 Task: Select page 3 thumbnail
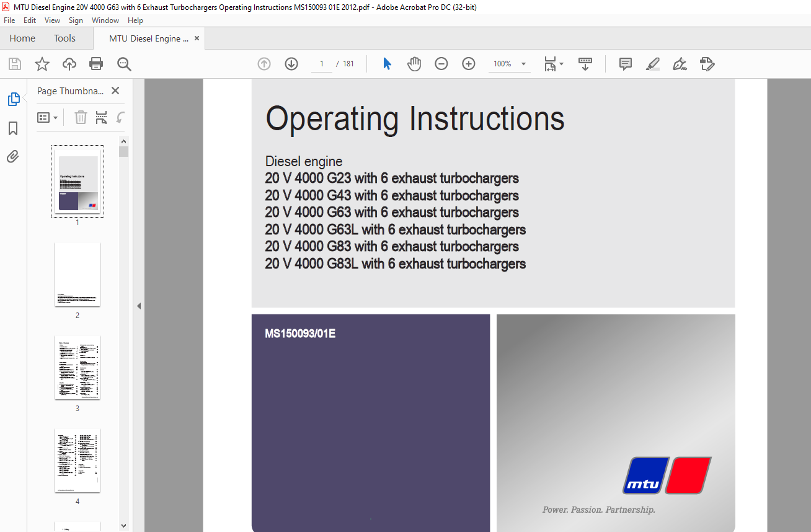(78, 367)
